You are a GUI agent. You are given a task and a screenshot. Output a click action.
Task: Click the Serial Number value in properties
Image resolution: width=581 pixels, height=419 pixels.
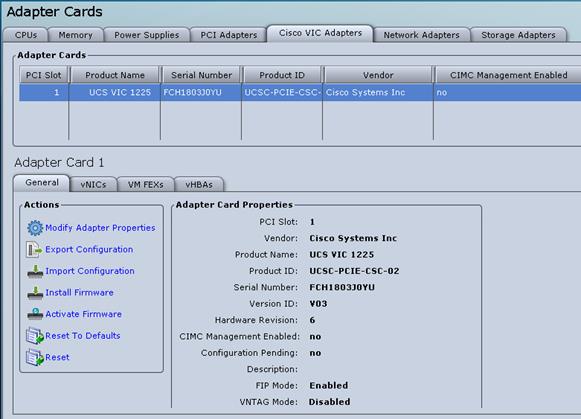(x=342, y=287)
